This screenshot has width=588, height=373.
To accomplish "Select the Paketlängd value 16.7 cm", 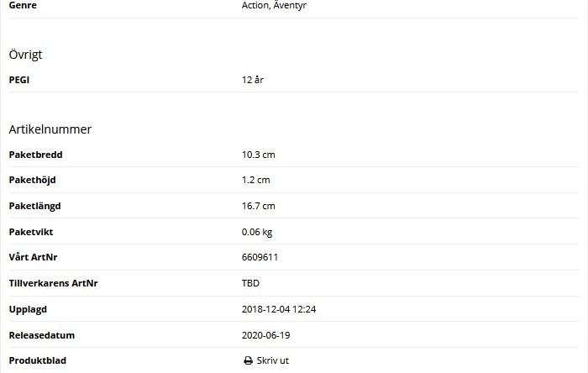I will coord(259,206).
